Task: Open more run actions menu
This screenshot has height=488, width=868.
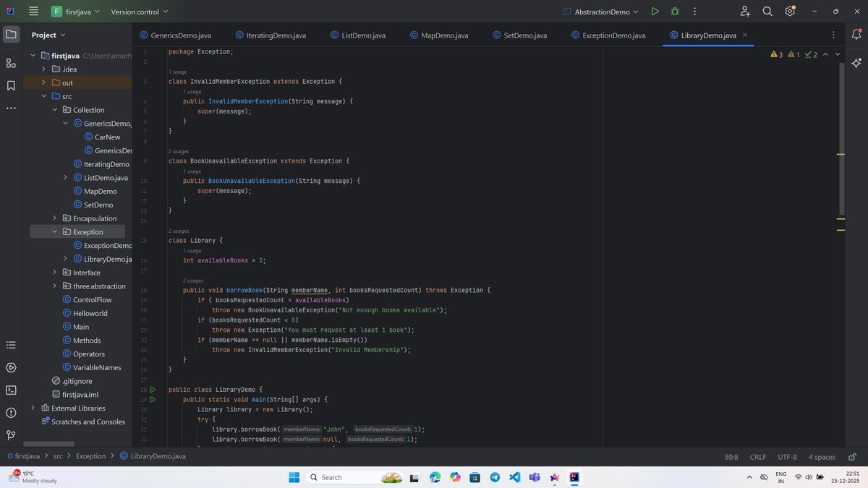Action: [x=694, y=12]
